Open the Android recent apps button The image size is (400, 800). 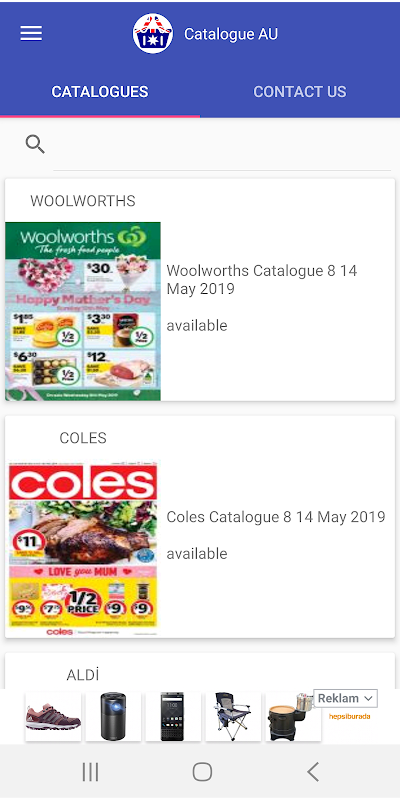(x=90, y=772)
